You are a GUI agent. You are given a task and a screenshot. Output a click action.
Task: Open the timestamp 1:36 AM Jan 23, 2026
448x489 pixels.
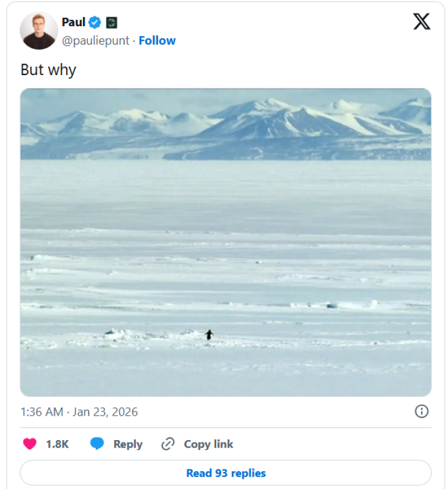[79, 411]
